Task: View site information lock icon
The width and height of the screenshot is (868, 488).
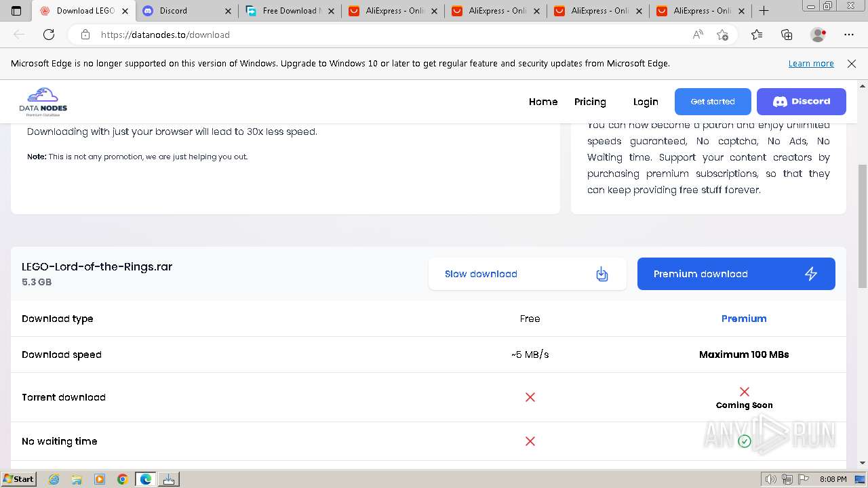Action: [85, 35]
